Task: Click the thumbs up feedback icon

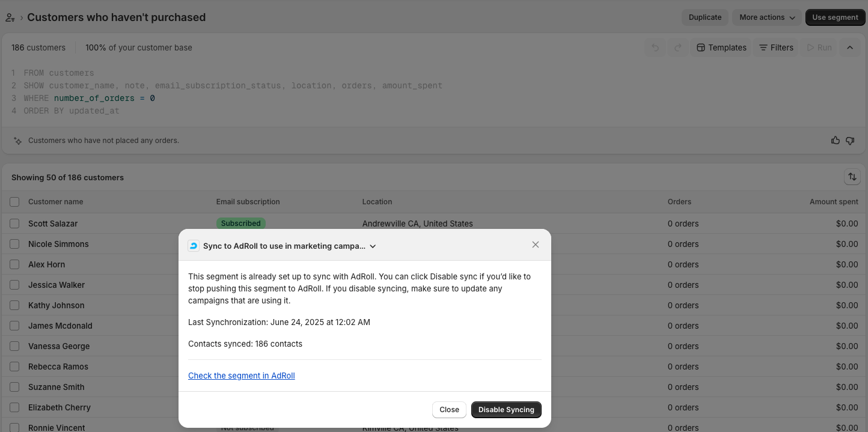Action: (835, 141)
